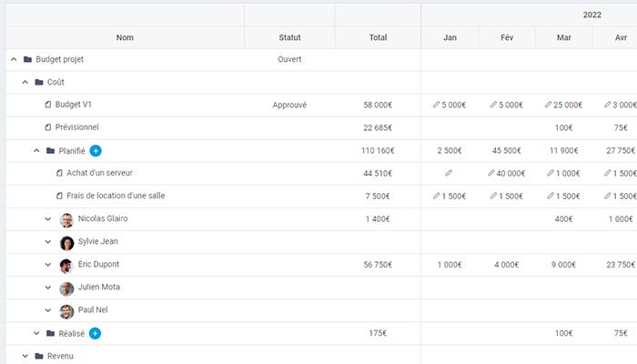The width and height of the screenshot is (637, 364).
Task: Click Eric Dupont's avatar
Action: [x=66, y=265]
